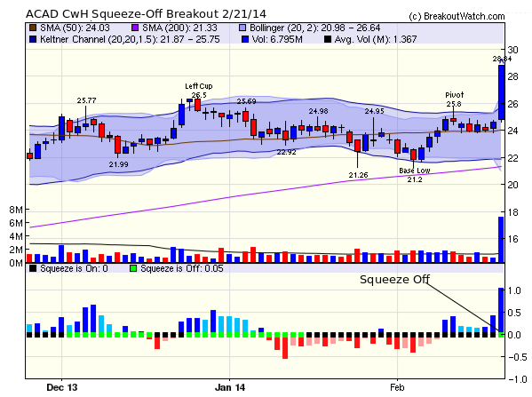Click the 20 price axis label
Viewport: 532px width, 397px height.
click(513, 185)
